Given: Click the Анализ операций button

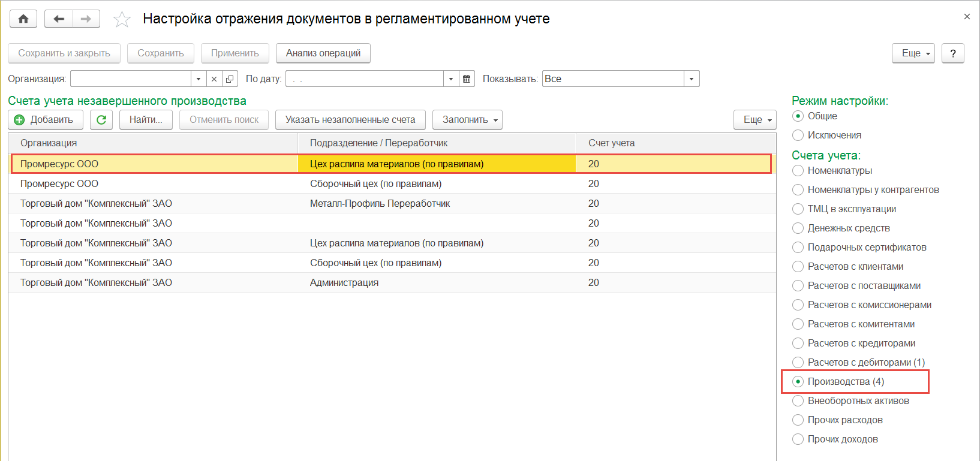Looking at the screenshot, I should coord(323,53).
